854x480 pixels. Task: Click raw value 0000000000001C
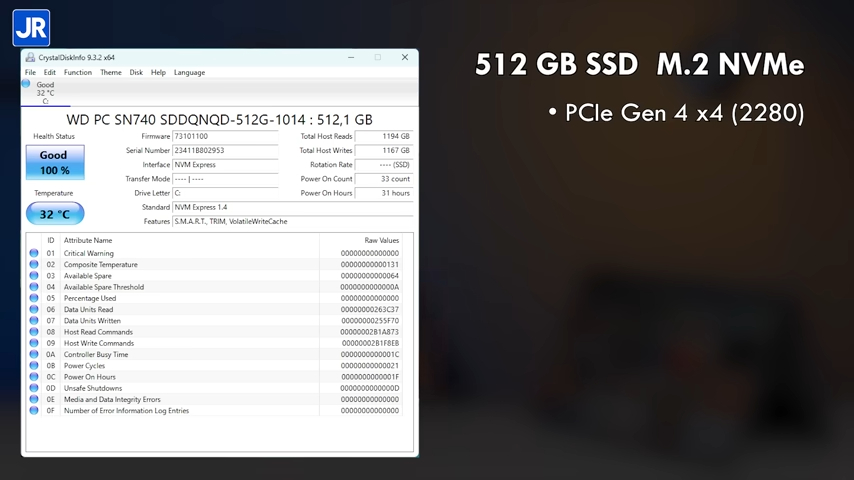(370, 355)
